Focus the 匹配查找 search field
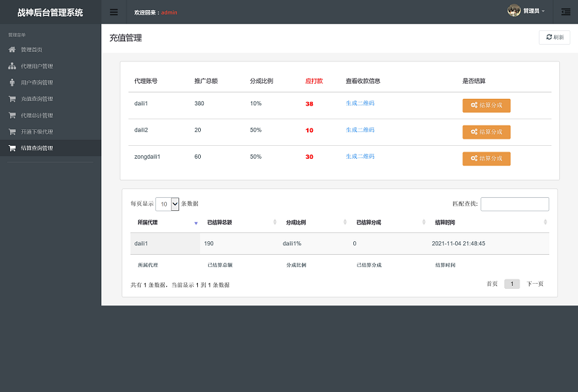The width and height of the screenshot is (578, 392). pos(514,204)
